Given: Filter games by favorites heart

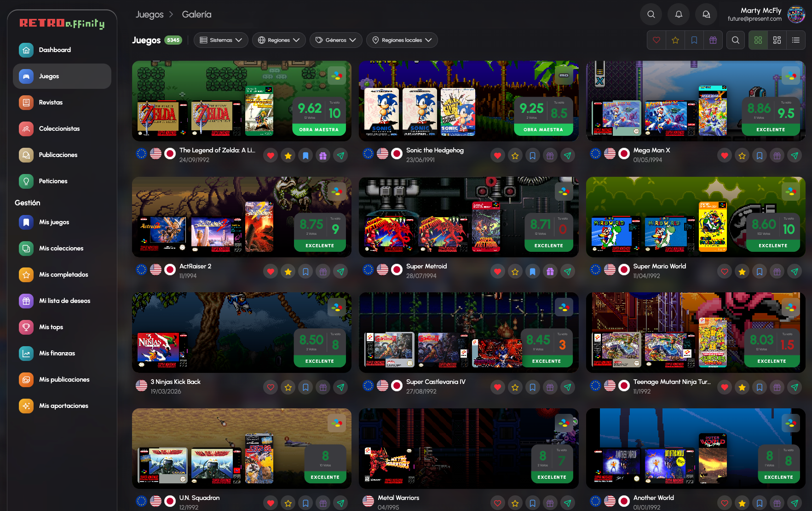Looking at the screenshot, I should click(657, 40).
